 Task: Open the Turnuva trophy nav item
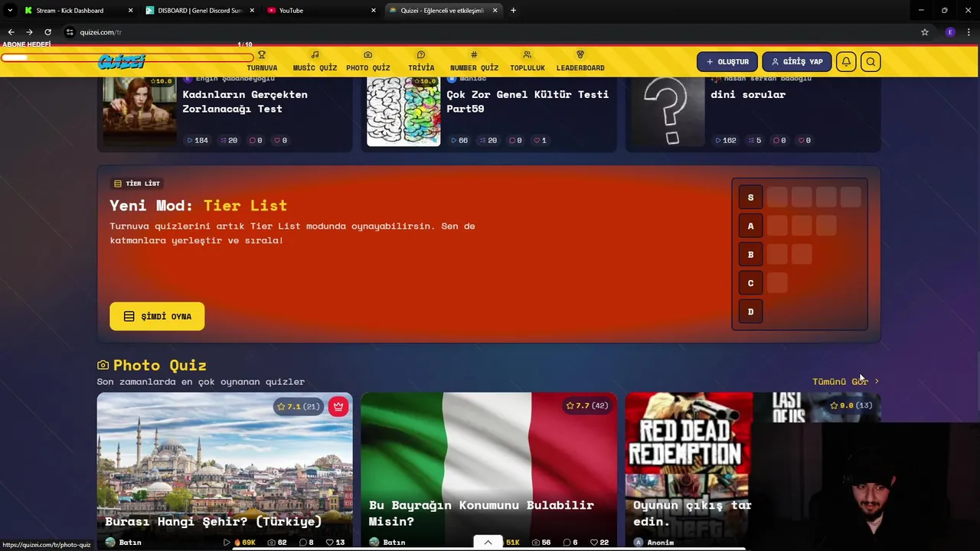(x=262, y=61)
